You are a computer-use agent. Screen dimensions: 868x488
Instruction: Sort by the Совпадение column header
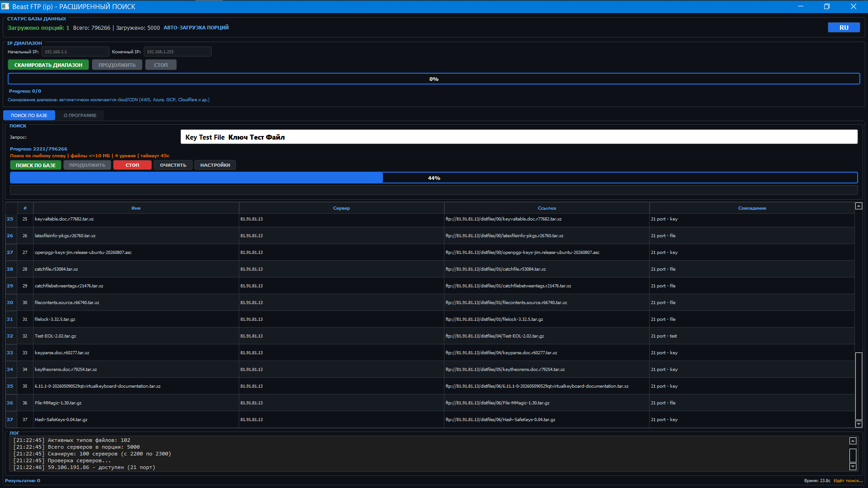752,208
